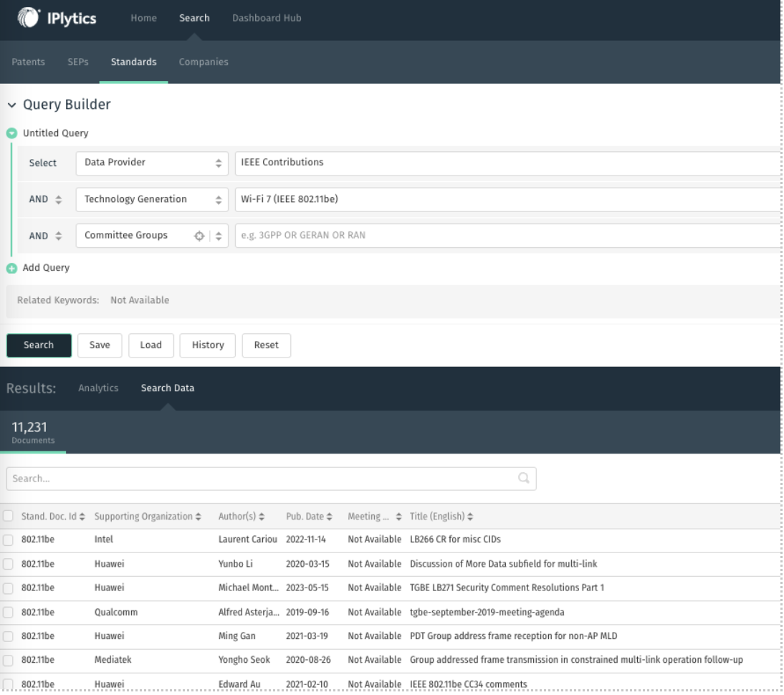Select the Search Data results tab
The height and width of the screenshot is (695, 784).
pyautogui.click(x=168, y=388)
